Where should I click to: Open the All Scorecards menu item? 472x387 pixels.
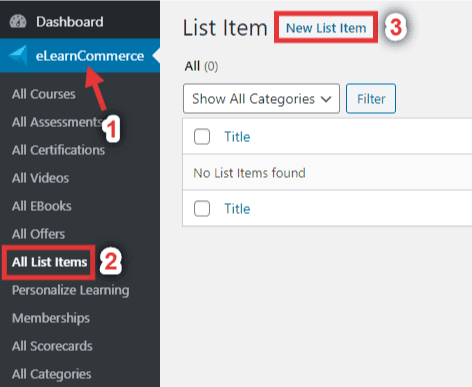52,346
